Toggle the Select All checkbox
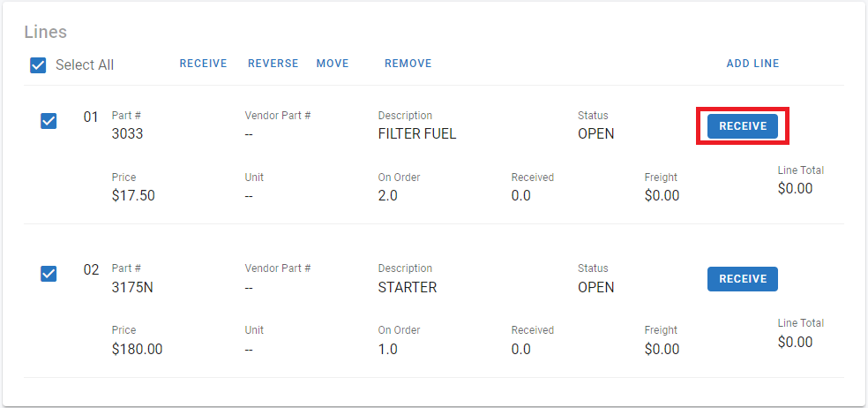The height and width of the screenshot is (408, 868). [x=38, y=64]
